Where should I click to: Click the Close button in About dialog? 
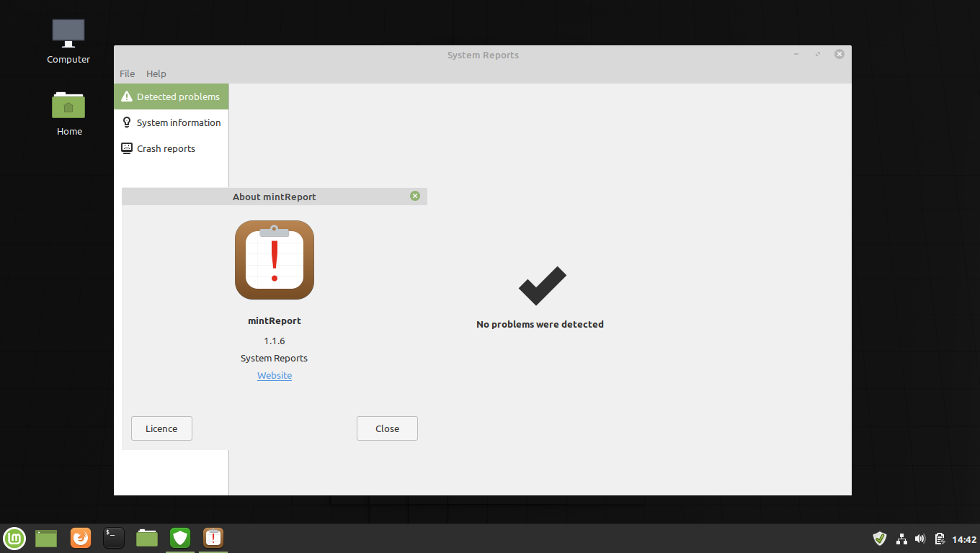[387, 428]
